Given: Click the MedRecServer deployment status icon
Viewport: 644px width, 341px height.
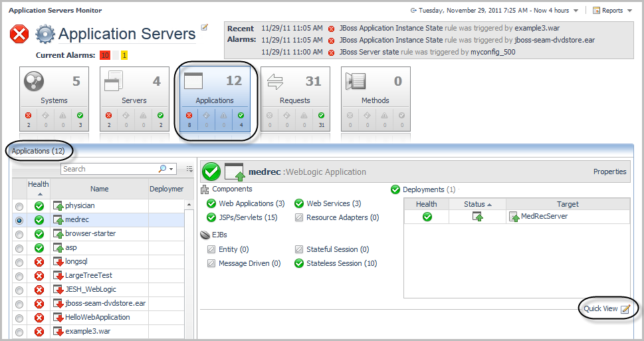Looking at the screenshot, I should tap(477, 217).
